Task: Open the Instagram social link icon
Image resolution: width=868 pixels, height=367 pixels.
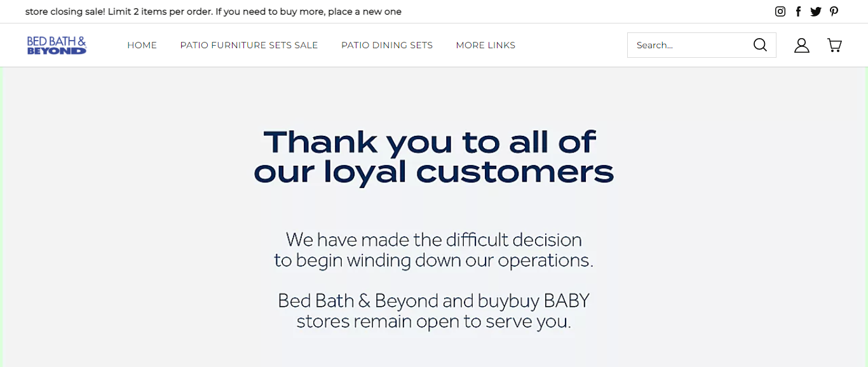Action: pos(780,11)
